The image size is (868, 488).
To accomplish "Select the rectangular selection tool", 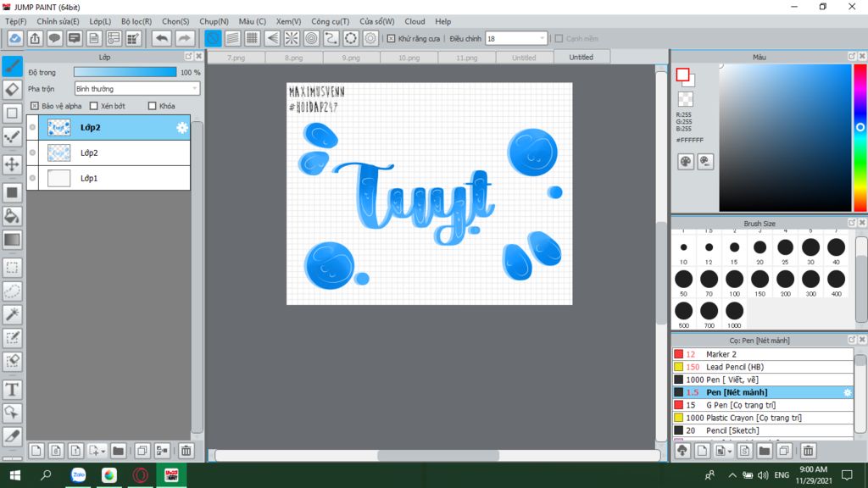I will point(12,268).
